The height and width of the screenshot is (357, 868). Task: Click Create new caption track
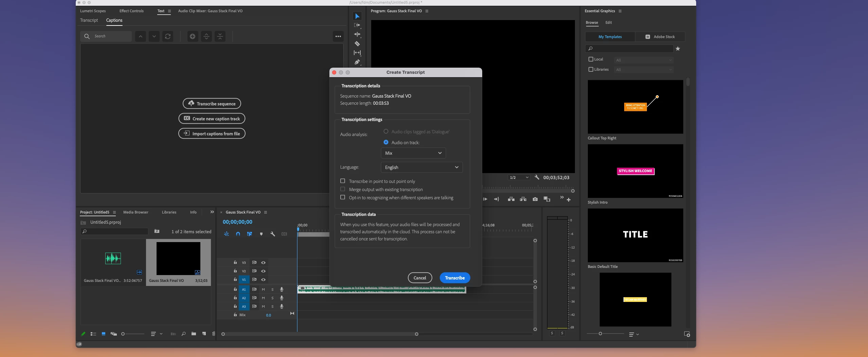tap(212, 119)
